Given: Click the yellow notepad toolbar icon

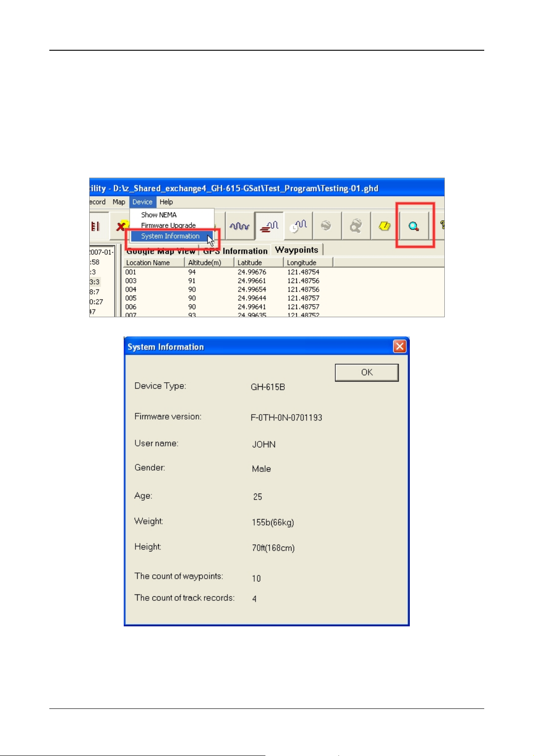Looking at the screenshot, I should point(385,226).
